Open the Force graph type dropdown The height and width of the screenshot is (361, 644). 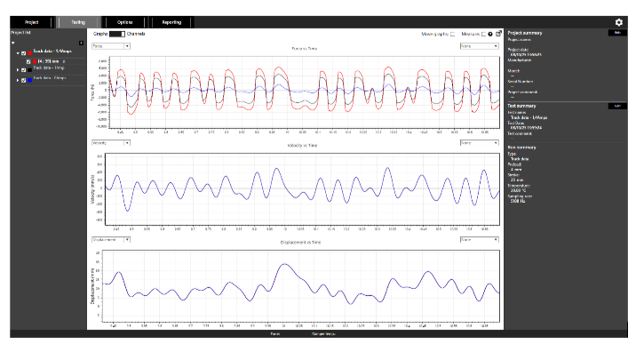coord(110,44)
